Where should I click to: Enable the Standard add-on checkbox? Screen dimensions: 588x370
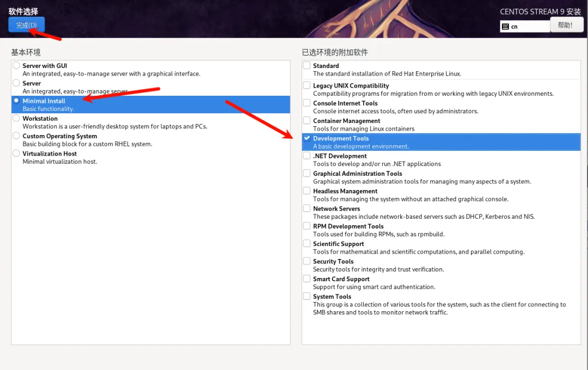[x=307, y=65]
